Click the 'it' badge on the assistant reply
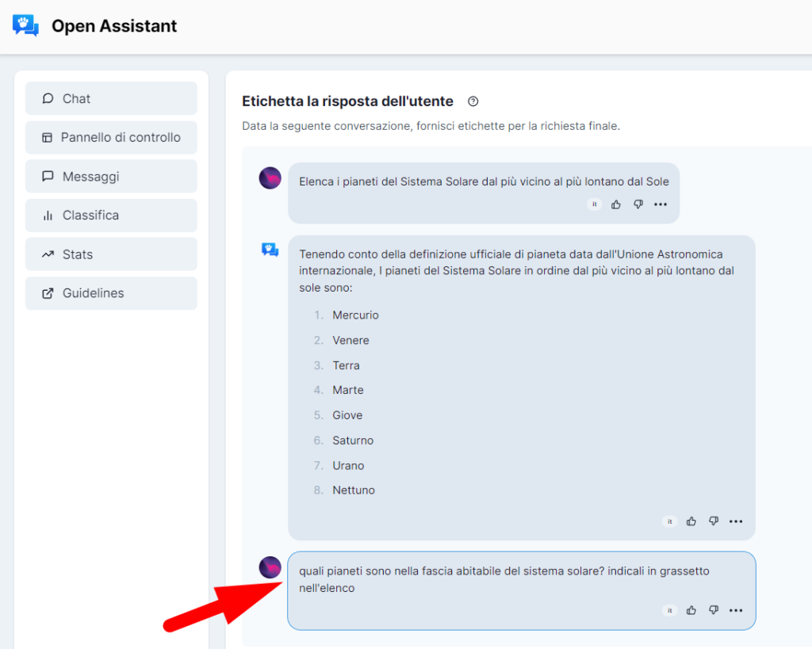Viewport: 812px width, 649px height. point(669,521)
